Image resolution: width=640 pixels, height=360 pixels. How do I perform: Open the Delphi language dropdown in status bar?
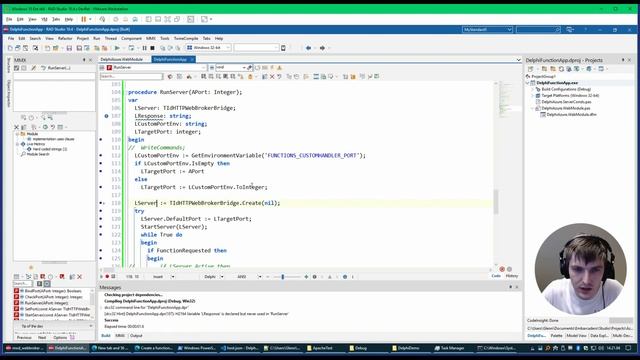[222, 277]
